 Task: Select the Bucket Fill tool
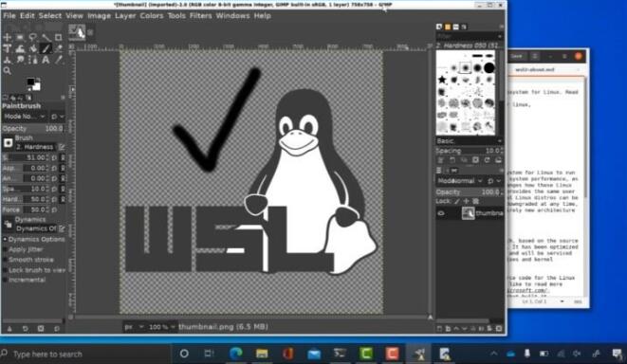[32, 48]
